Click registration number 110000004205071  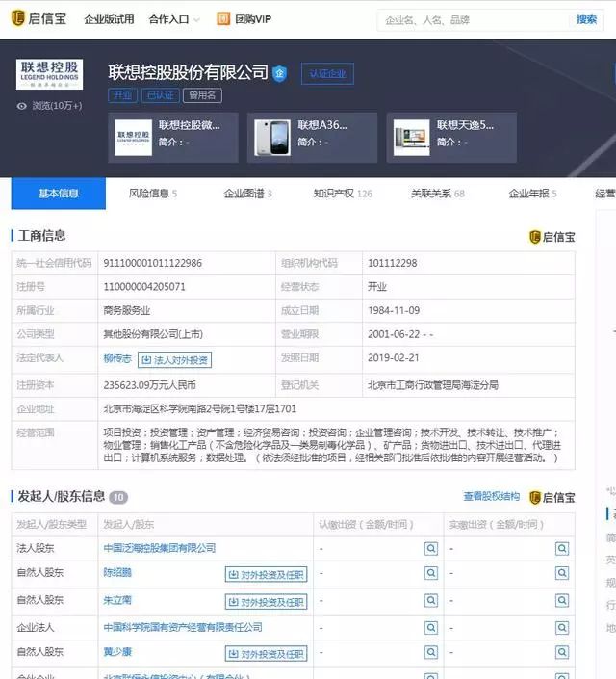(x=144, y=287)
